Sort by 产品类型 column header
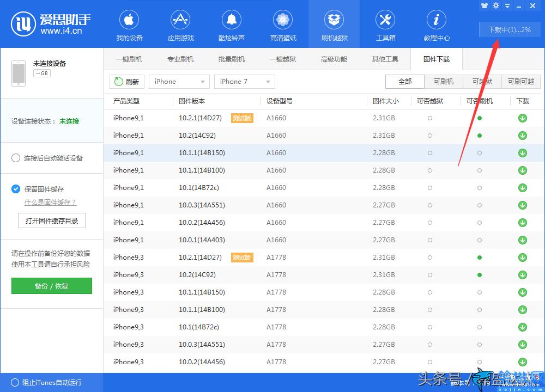Screen dimensions: 545x392 click(x=126, y=101)
